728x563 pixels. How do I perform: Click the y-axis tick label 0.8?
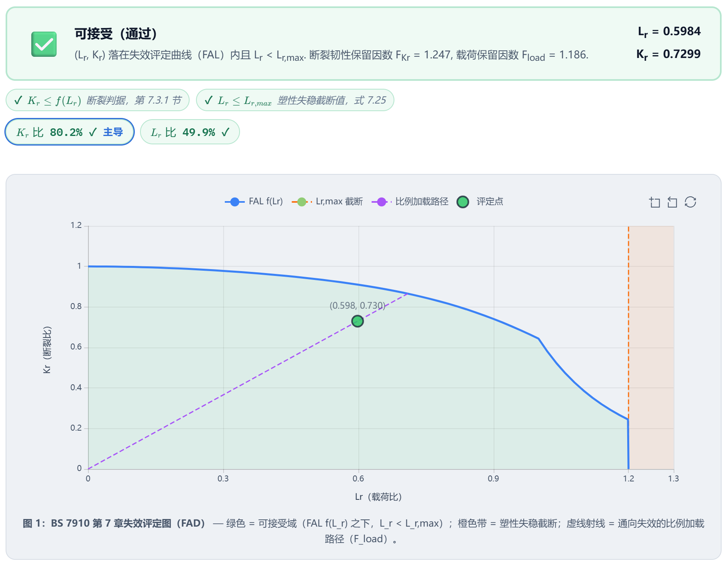click(76, 306)
